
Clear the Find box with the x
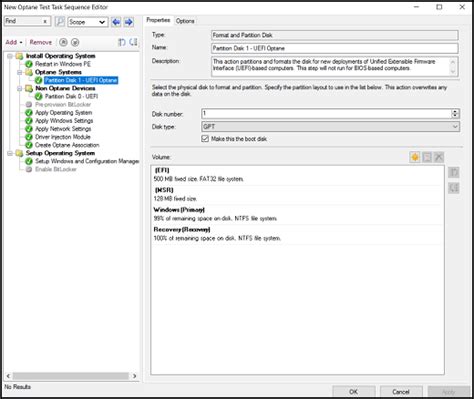click(x=45, y=21)
